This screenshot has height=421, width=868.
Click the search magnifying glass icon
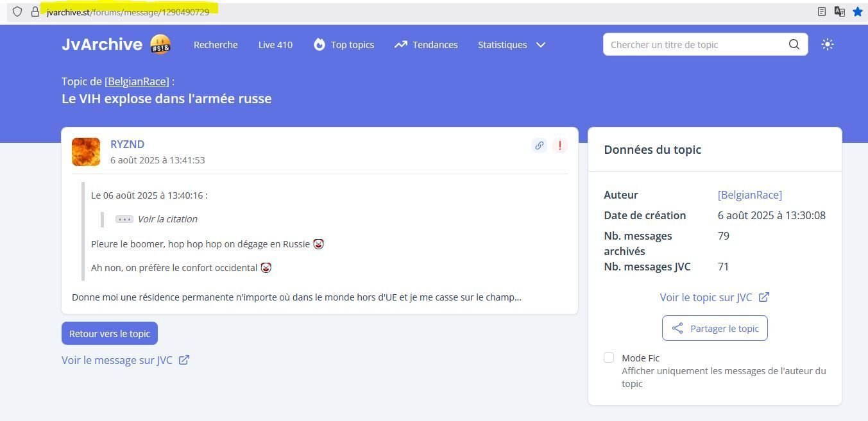tap(794, 44)
